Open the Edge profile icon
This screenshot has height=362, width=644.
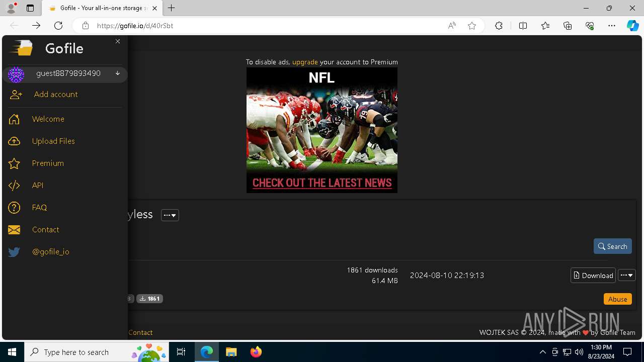[x=11, y=8]
